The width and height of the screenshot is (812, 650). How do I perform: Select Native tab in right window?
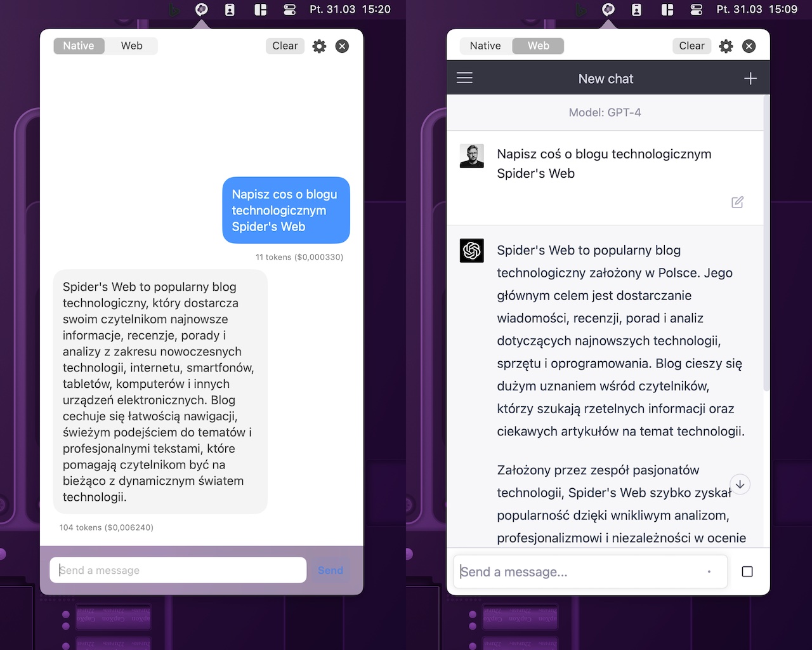[x=485, y=46]
